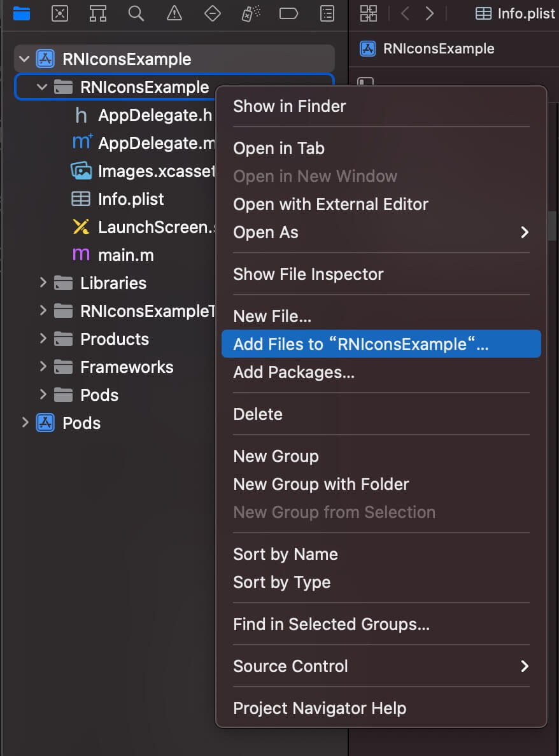
Task: Switch to the Source Control navigator
Action: pyautogui.click(x=60, y=13)
